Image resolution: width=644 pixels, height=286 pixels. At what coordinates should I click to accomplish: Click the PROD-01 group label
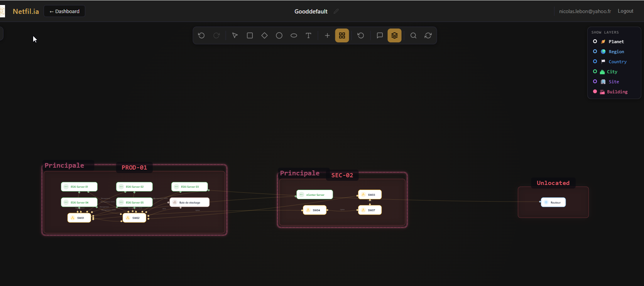coord(134,168)
